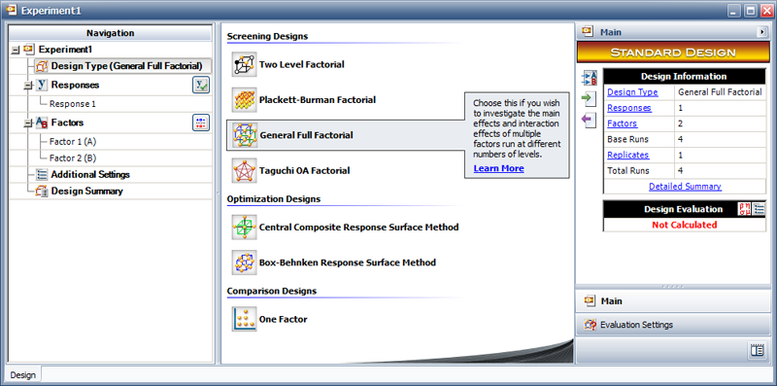777x386 pixels.
Task: Collapse the Experiment1 tree node
Action: (15, 50)
